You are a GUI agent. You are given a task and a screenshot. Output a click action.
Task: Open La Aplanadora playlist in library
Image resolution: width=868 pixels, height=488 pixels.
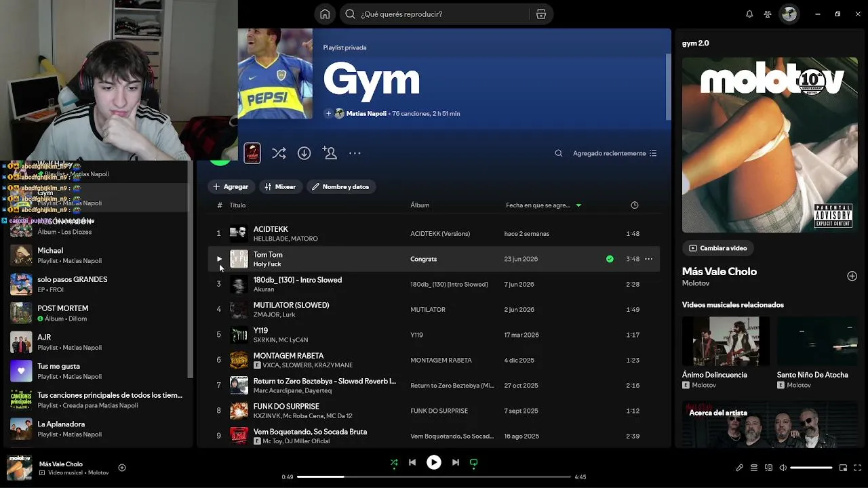(98, 429)
